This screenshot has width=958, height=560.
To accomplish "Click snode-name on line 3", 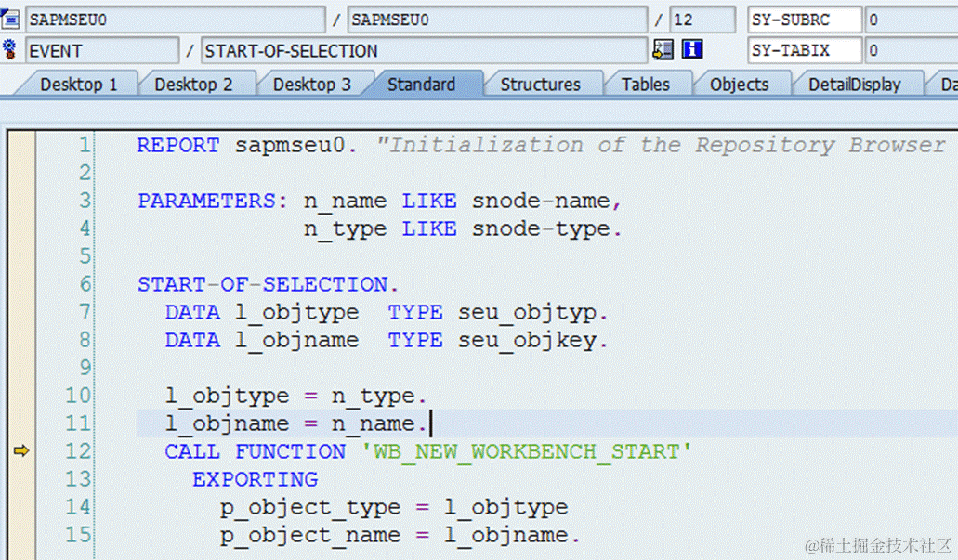I will pyautogui.click(x=541, y=201).
